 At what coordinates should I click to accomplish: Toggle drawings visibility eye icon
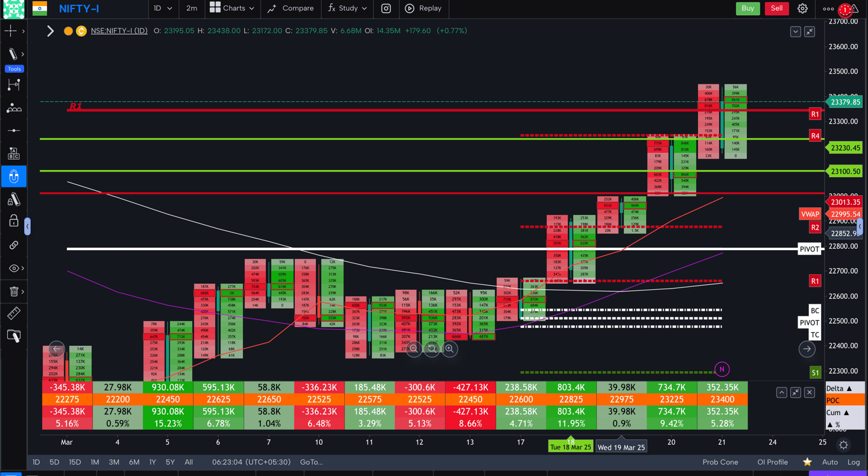(x=13, y=268)
